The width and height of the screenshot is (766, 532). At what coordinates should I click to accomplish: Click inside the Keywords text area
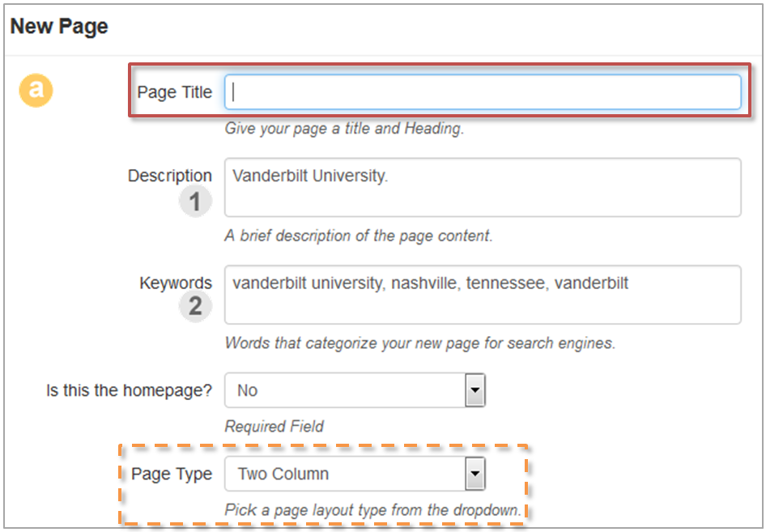pyautogui.click(x=483, y=295)
